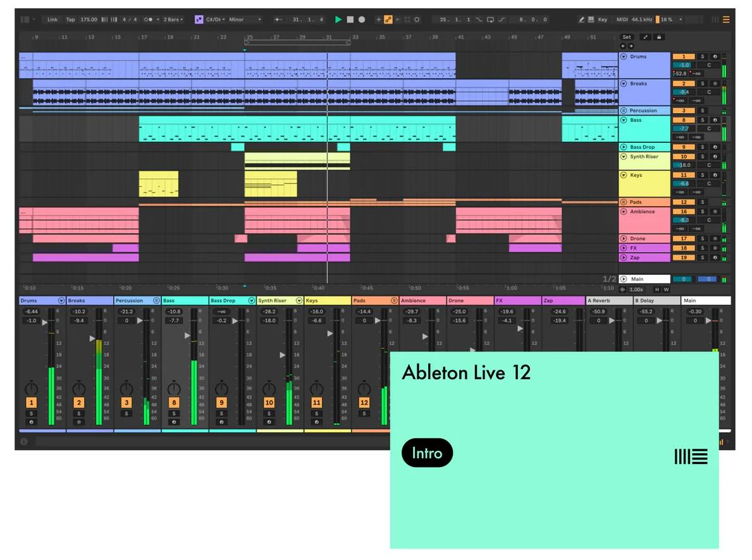Click the lock envelopes icon
This screenshot has height=560, width=752.
pos(659,37)
